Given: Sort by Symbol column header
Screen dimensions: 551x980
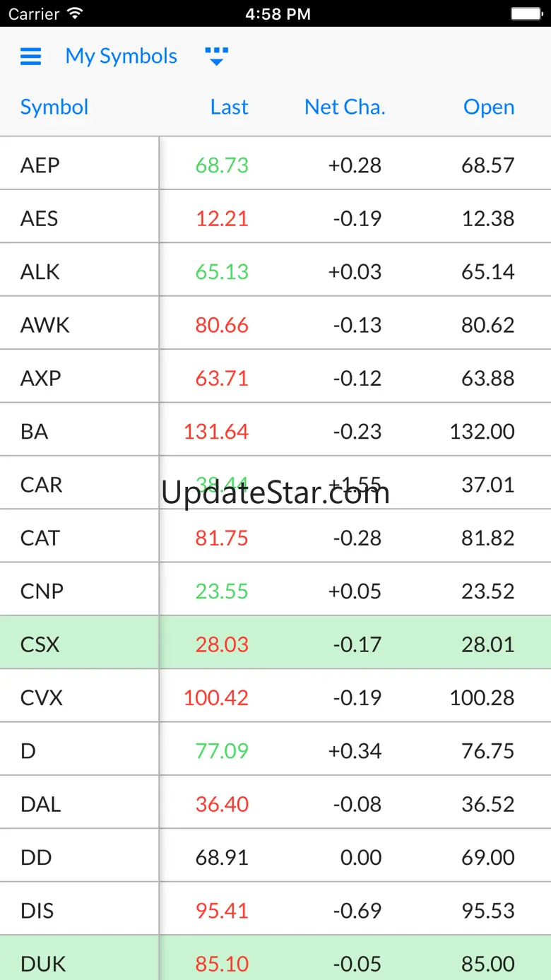Looking at the screenshot, I should tap(54, 107).
